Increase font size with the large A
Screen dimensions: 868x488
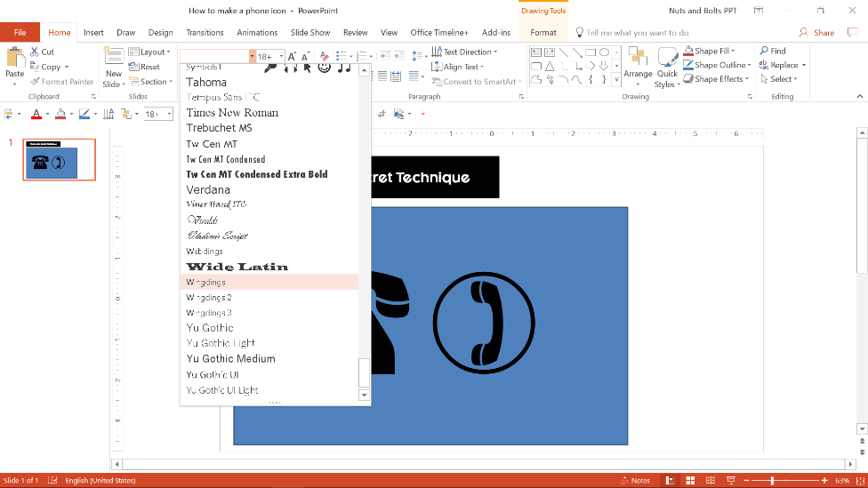click(x=292, y=56)
